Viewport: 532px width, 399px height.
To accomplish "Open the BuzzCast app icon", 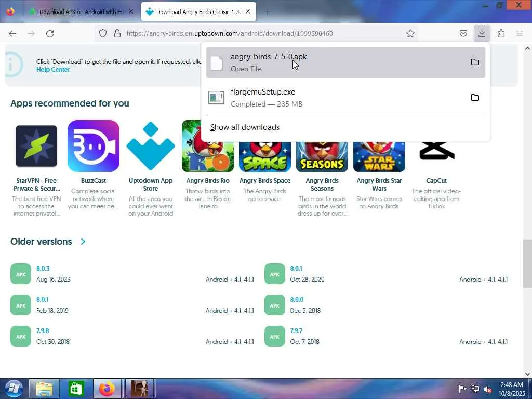I will coord(94,146).
